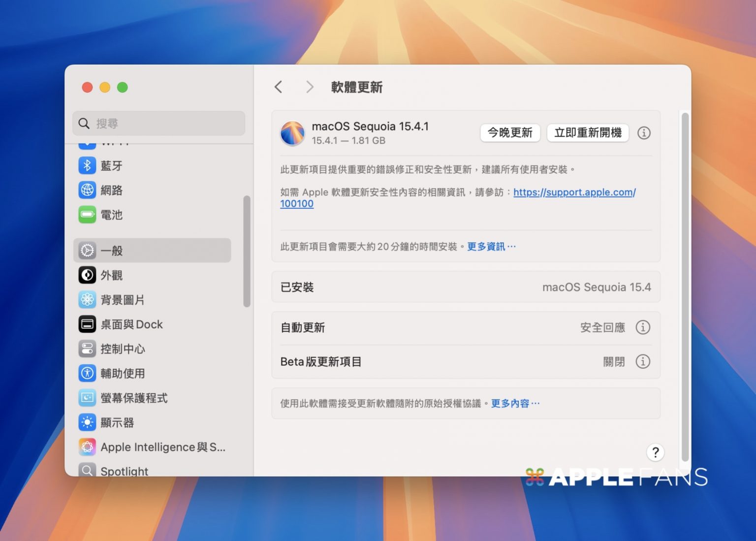Open Beta Updates (Beta 版更新項目) info options

pos(643,362)
